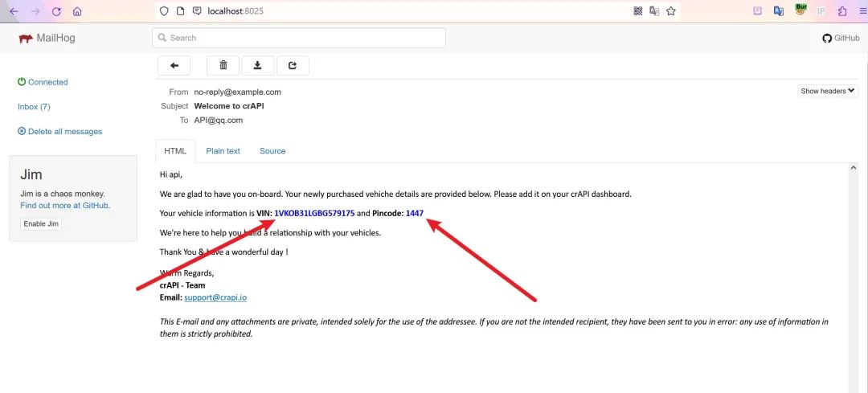The height and width of the screenshot is (393, 868).
Task: Open the blue translator extension icon
Action: (778, 10)
